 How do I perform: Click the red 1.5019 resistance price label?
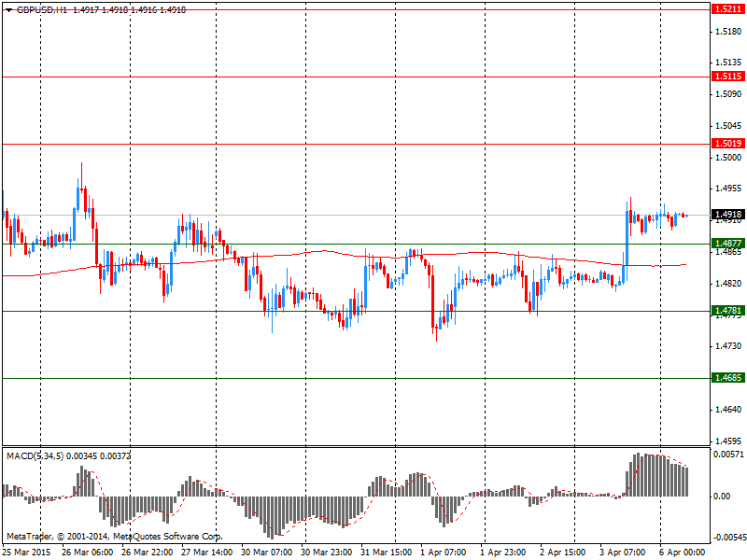click(728, 144)
